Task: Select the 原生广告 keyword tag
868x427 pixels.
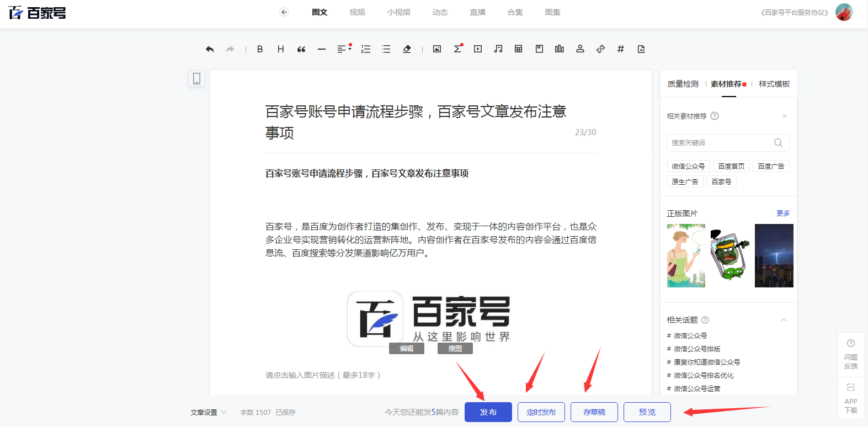Action: [x=685, y=182]
